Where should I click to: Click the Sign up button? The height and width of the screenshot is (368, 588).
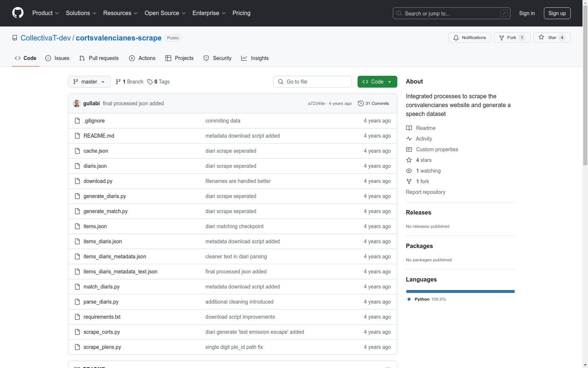(x=557, y=13)
